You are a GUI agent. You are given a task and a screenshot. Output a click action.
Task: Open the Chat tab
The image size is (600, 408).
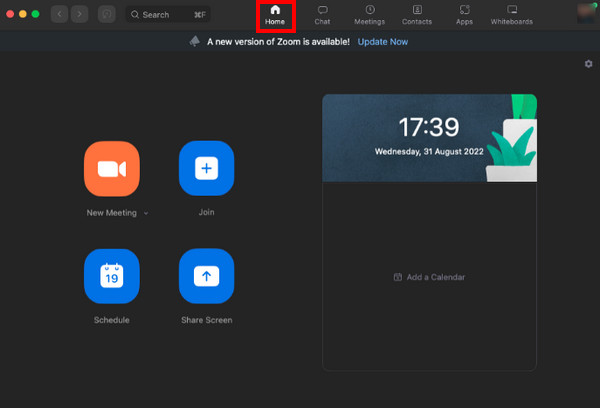tap(322, 15)
